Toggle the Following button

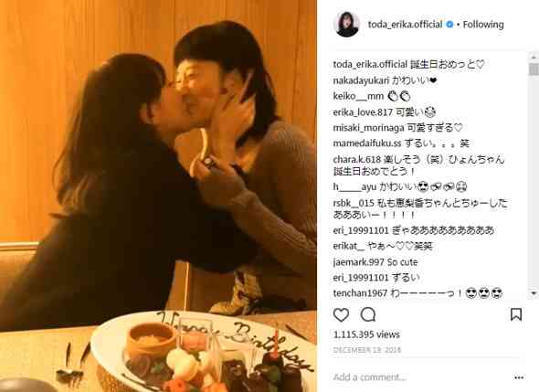pos(483,25)
